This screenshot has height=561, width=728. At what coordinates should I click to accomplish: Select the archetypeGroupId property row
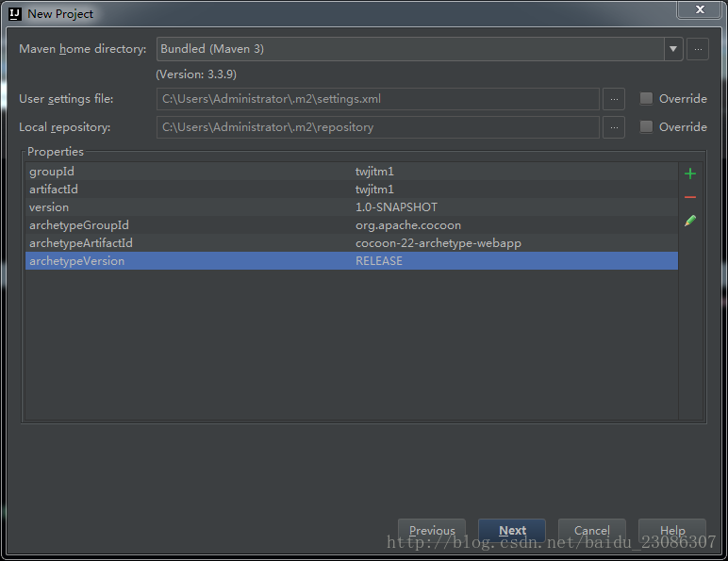(x=352, y=225)
